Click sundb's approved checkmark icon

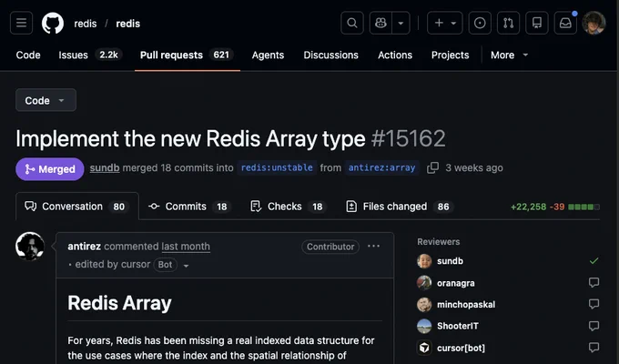(x=594, y=260)
